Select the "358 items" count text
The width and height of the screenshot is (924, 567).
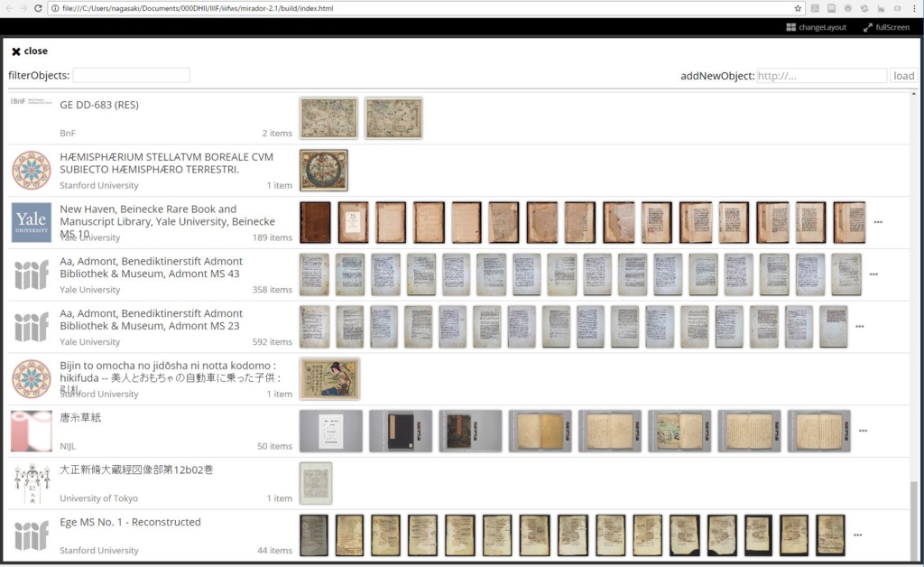point(273,290)
